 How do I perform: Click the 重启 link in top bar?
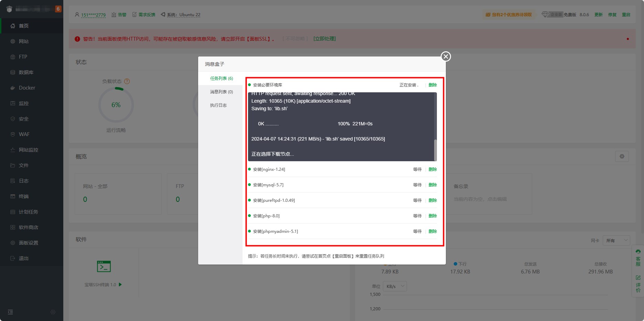626,15
